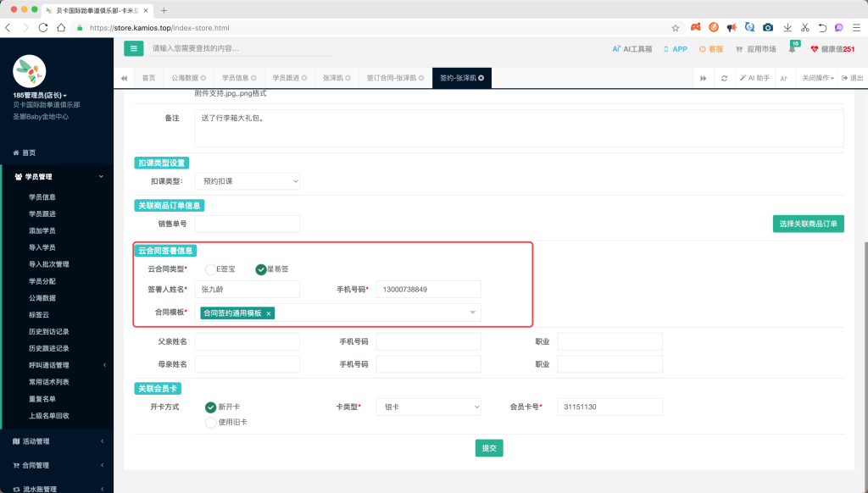Select the 星易签 radio option
This screenshot has width=868, height=493.
[261, 269]
